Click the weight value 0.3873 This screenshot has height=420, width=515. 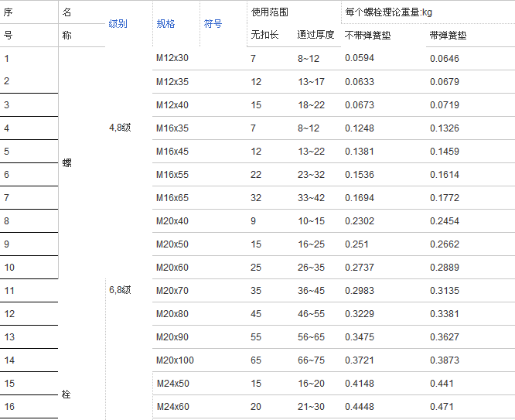[x=444, y=360]
